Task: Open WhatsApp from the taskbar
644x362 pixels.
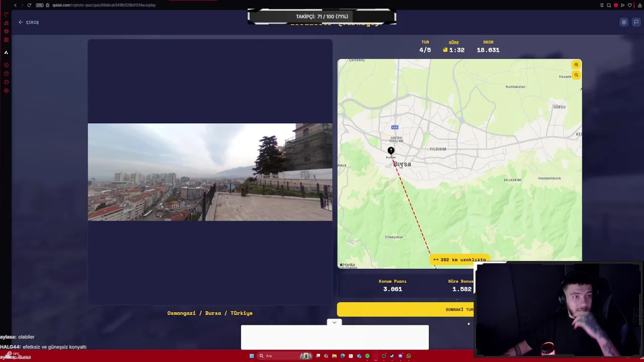Action: coord(409,356)
